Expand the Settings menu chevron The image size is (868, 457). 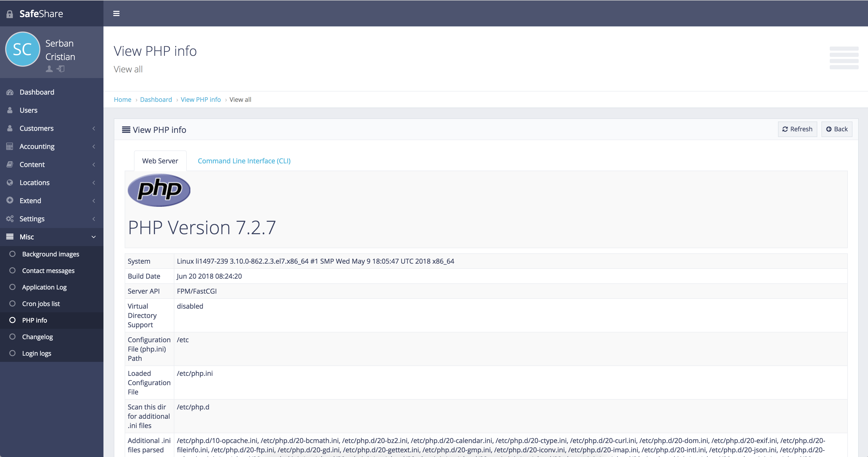tap(94, 219)
